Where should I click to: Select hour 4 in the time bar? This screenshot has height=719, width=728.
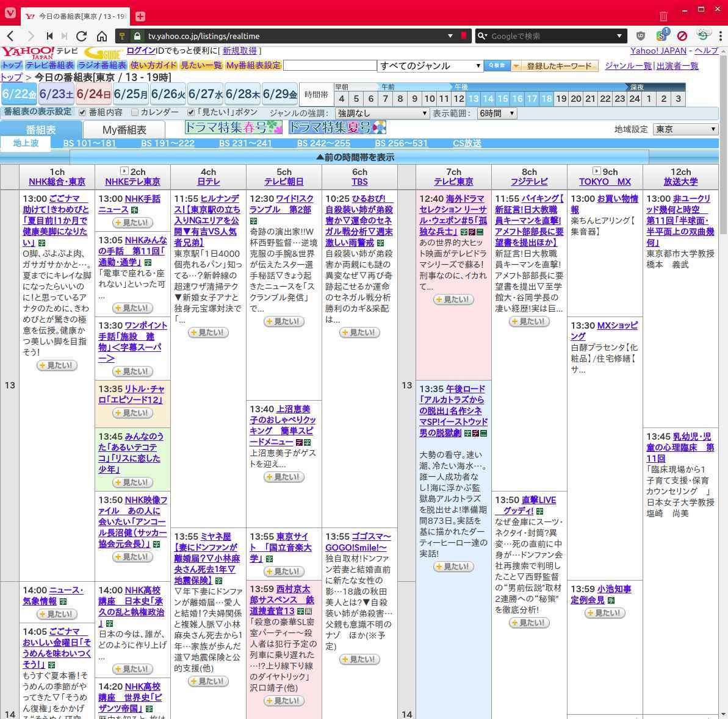tap(341, 98)
